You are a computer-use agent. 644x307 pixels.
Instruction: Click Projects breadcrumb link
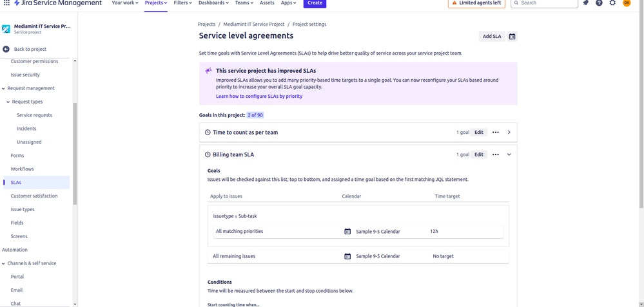206,24
